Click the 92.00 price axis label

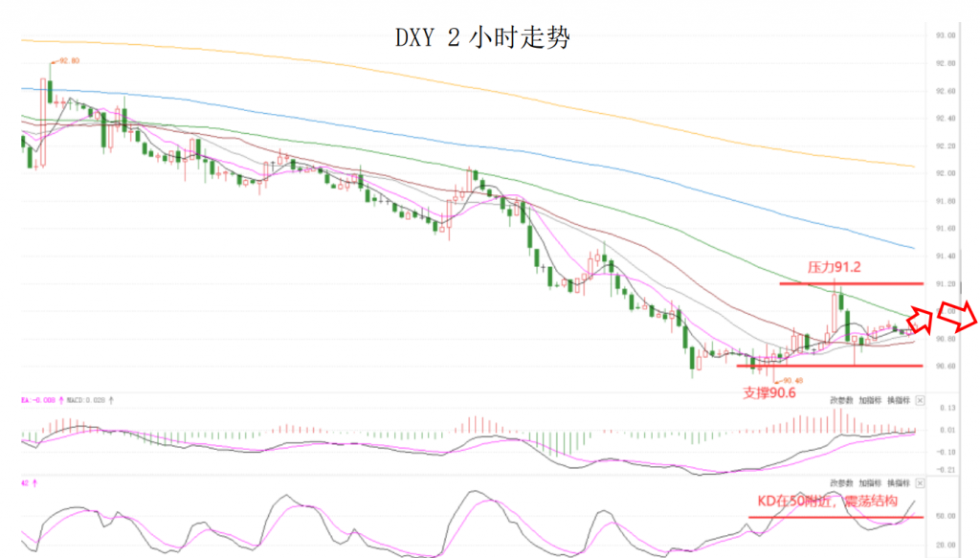tap(945, 173)
